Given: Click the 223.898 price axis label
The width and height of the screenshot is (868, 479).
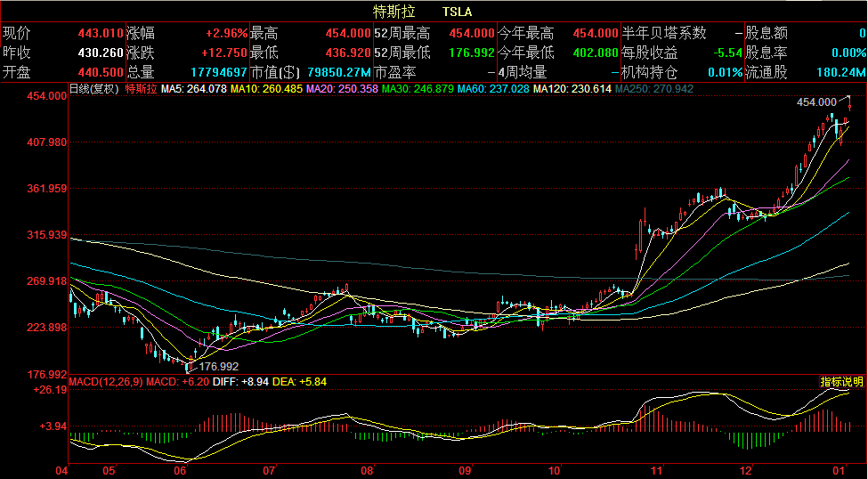Looking at the screenshot, I should [47, 328].
